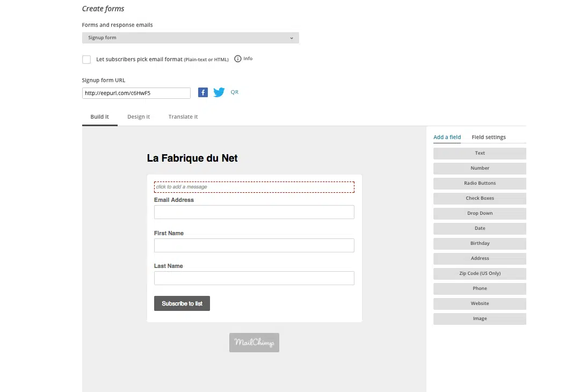Click the Email Address input field

(254, 212)
